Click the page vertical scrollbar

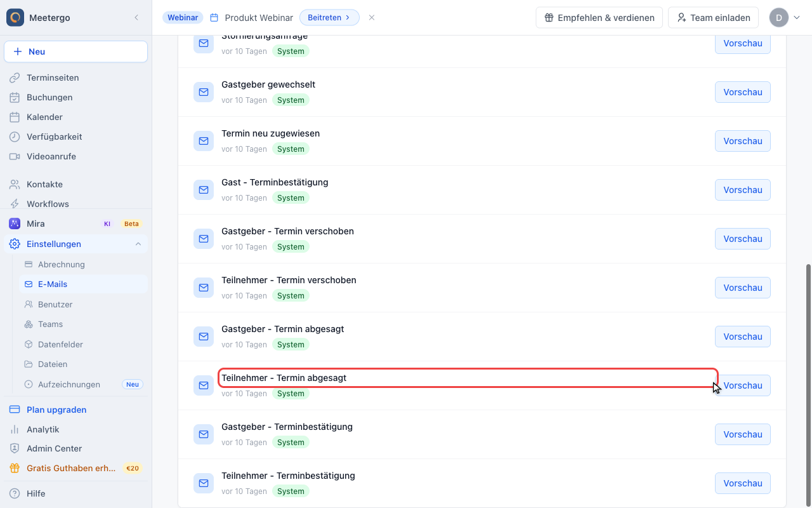(808, 385)
